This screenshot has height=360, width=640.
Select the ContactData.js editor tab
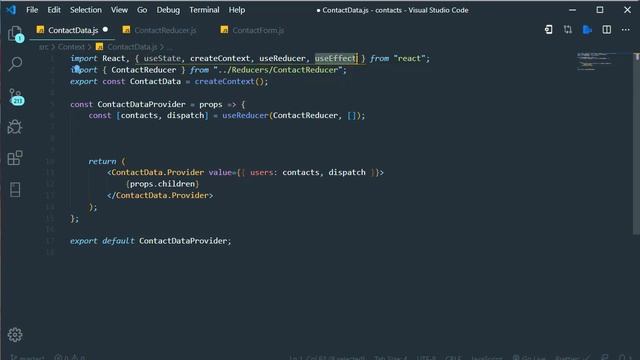tap(73, 30)
